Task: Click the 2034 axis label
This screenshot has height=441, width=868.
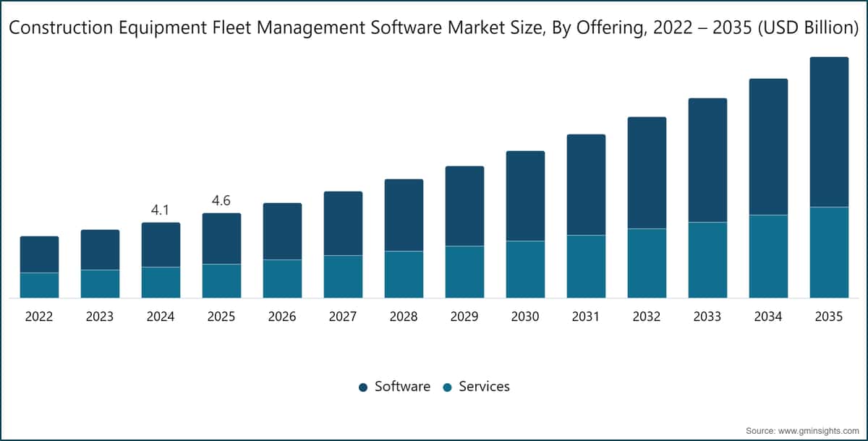Action: click(x=768, y=317)
